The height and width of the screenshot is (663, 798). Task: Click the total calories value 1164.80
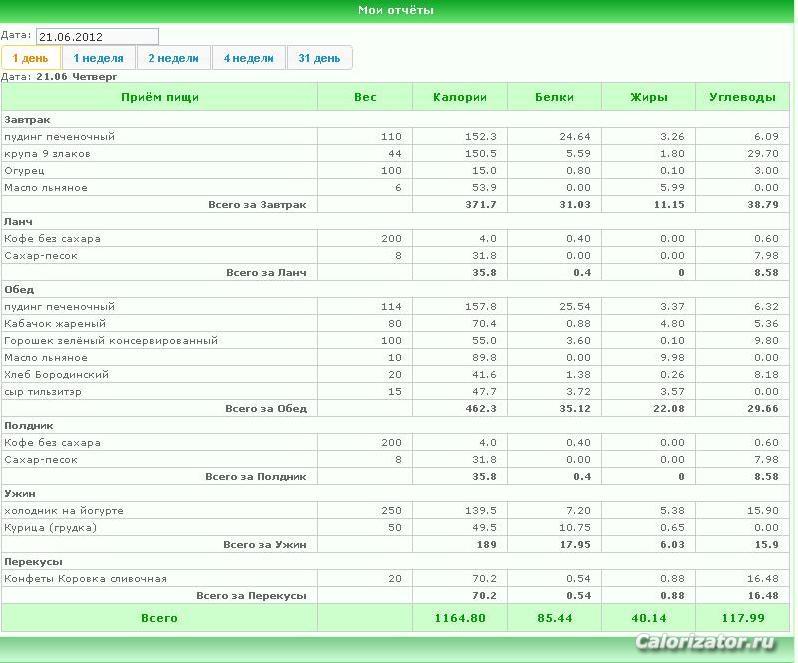pyautogui.click(x=460, y=618)
